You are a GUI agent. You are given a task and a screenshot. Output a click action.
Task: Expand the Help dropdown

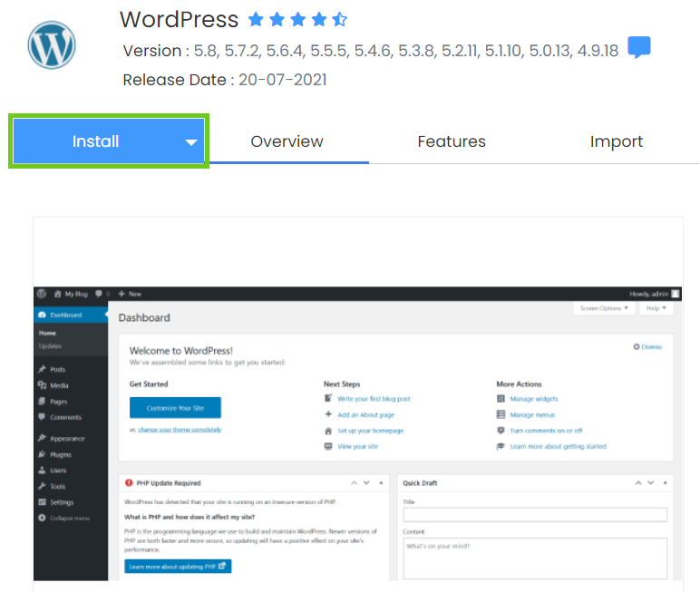point(656,308)
